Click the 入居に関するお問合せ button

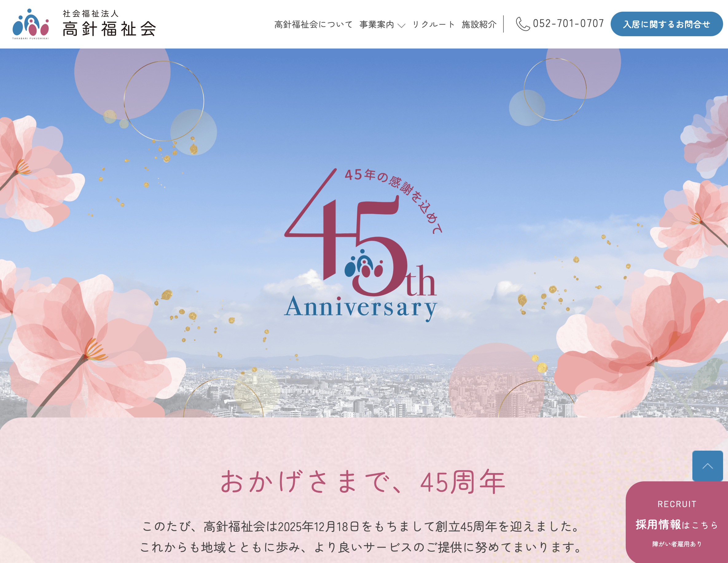[667, 24]
